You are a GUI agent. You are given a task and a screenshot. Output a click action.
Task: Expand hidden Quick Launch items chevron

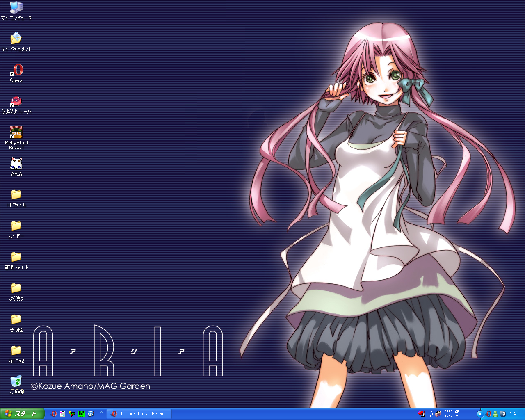(102, 412)
